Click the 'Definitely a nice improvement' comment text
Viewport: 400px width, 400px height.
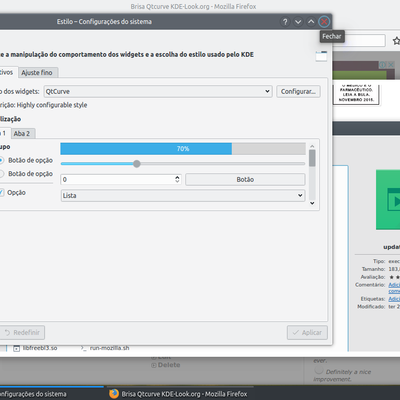coord(342,375)
